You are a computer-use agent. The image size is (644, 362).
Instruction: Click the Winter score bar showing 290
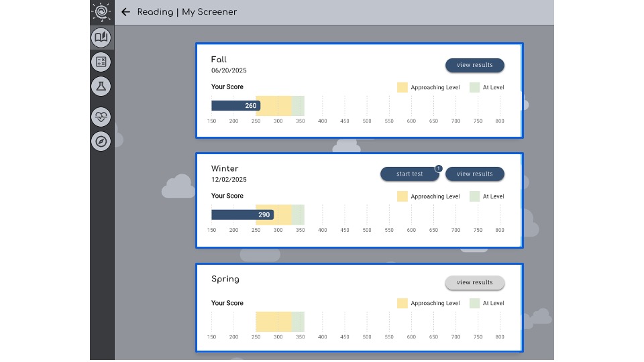(x=242, y=215)
